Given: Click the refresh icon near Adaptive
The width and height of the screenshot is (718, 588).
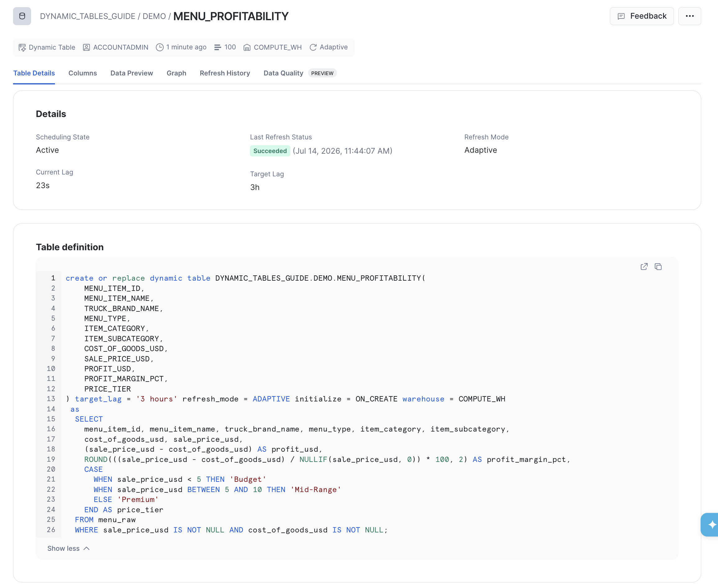Looking at the screenshot, I should tap(313, 47).
